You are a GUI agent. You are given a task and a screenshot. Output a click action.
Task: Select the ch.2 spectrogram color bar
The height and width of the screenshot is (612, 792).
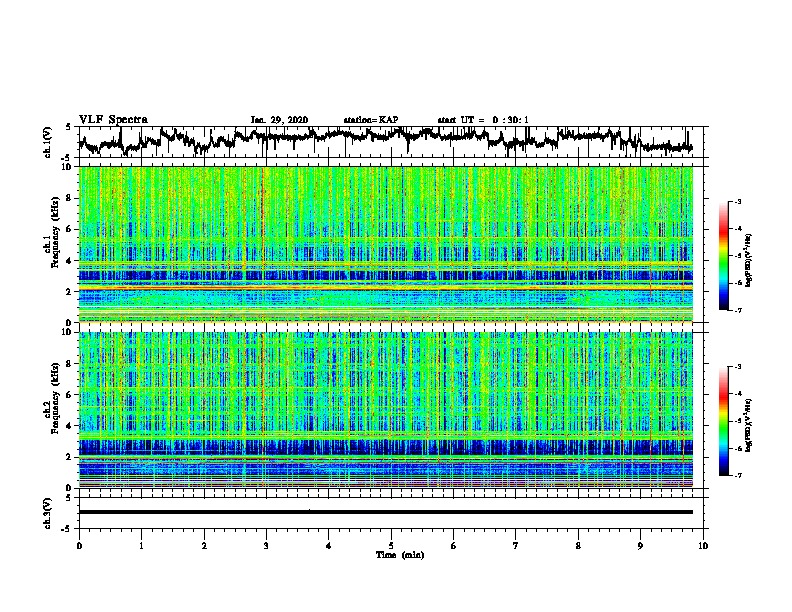[724, 421]
